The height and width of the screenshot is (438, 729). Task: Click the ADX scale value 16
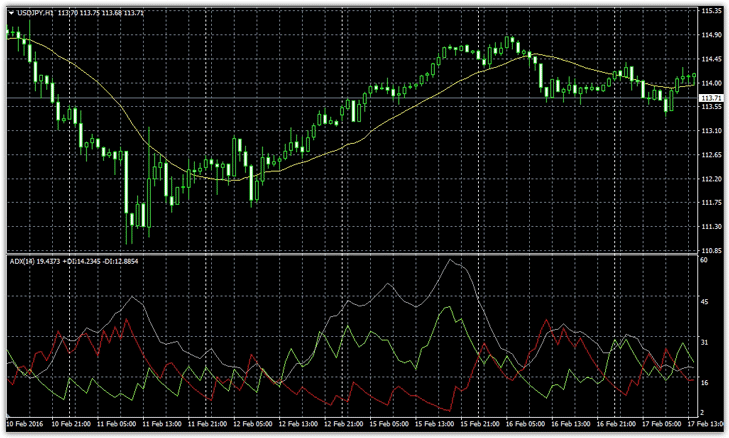point(704,383)
